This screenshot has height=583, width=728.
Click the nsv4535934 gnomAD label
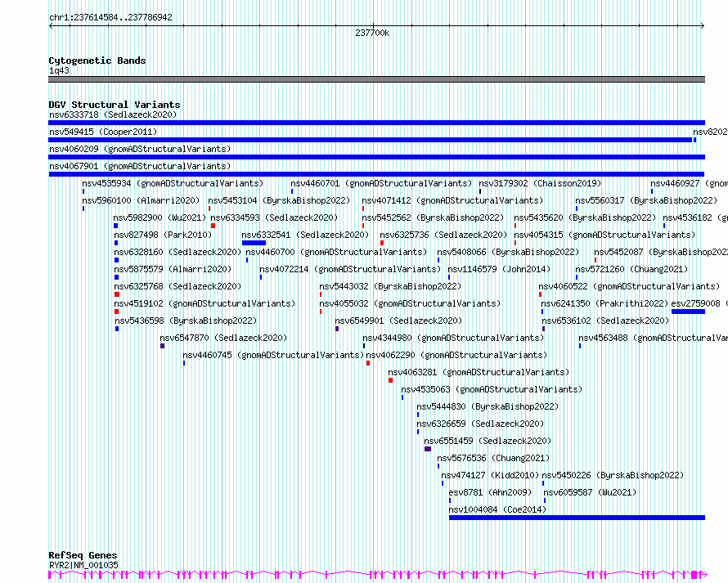tap(173, 183)
